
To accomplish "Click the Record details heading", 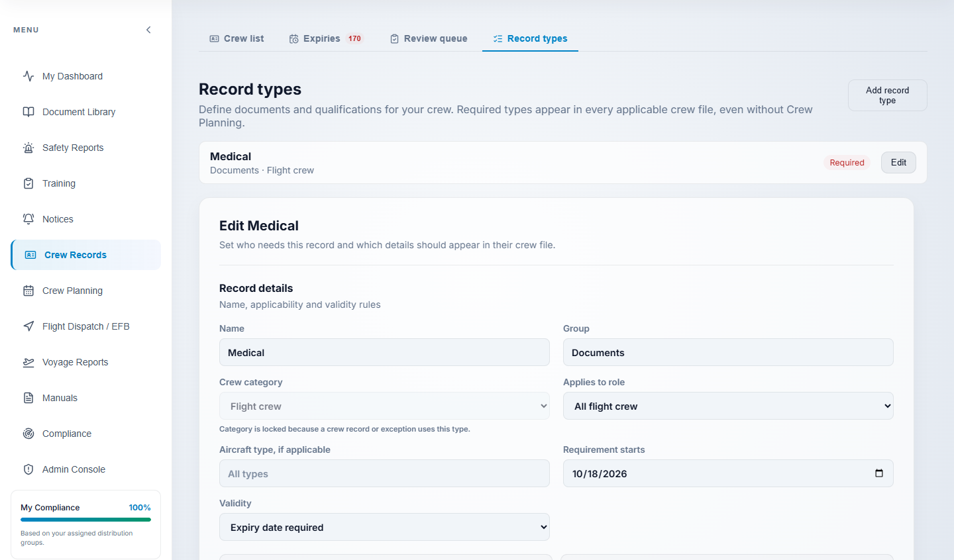I will (256, 288).
